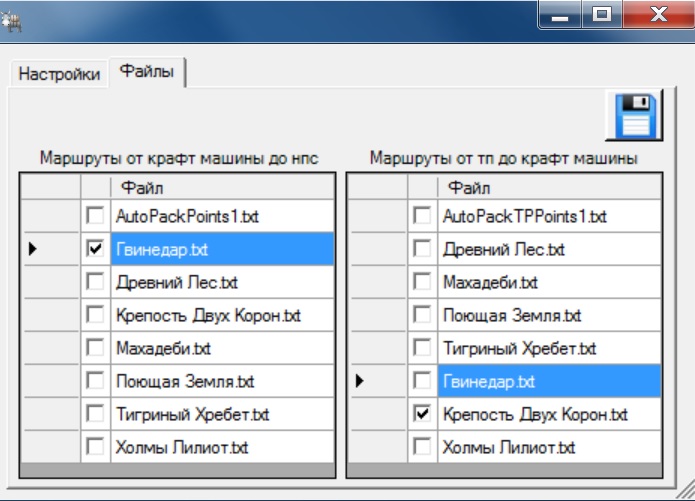Click the row header arrow beside left Гвинедар.txt
Viewport: 695px width, 501px height.
click(33, 249)
